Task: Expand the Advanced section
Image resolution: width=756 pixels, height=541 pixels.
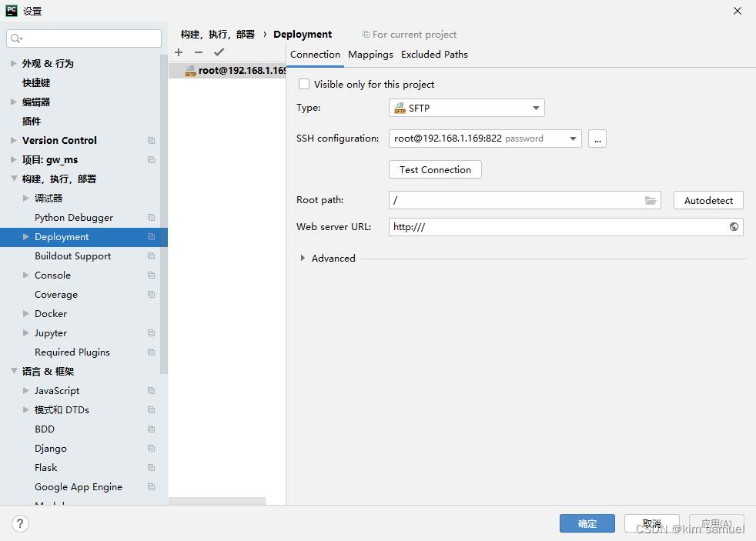Action: pos(303,258)
